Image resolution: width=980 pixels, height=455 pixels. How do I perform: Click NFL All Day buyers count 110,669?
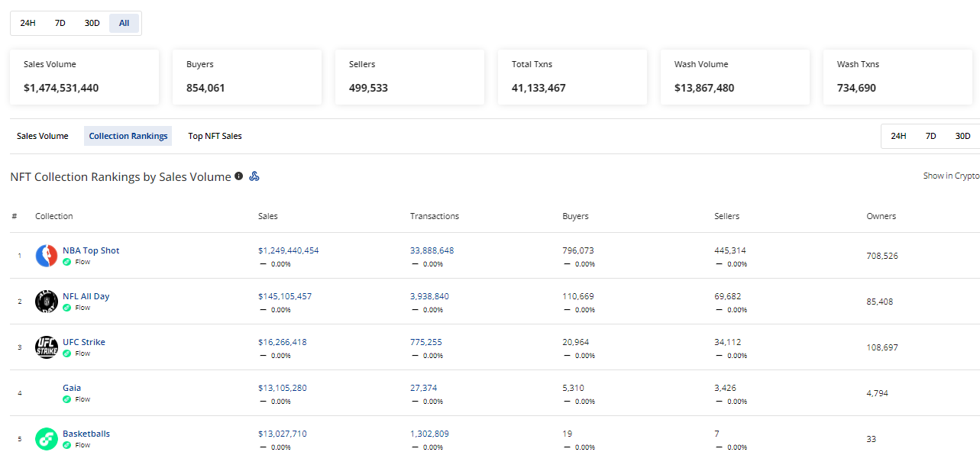(x=578, y=296)
